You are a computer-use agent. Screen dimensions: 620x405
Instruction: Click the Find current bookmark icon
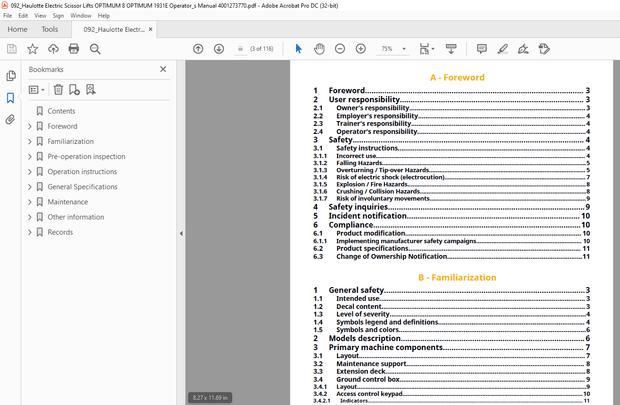click(91, 90)
